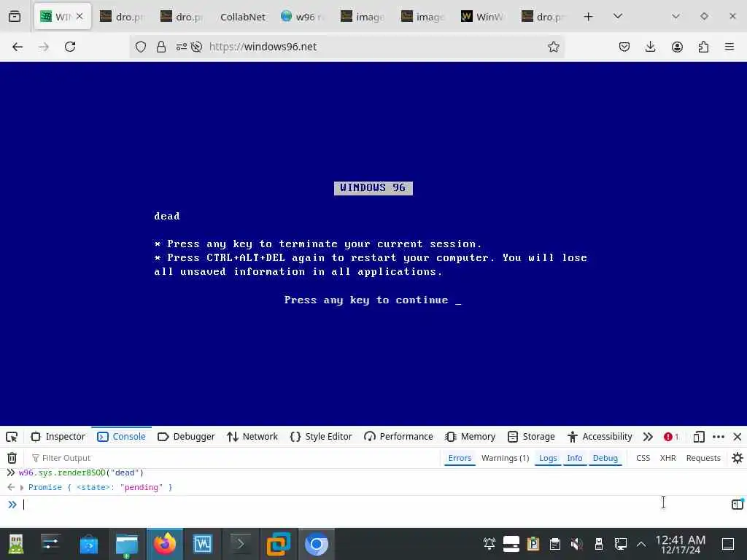Viewport: 747px width, 560px height.
Task: Toggle the Info filter
Action: click(x=575, y=458)
